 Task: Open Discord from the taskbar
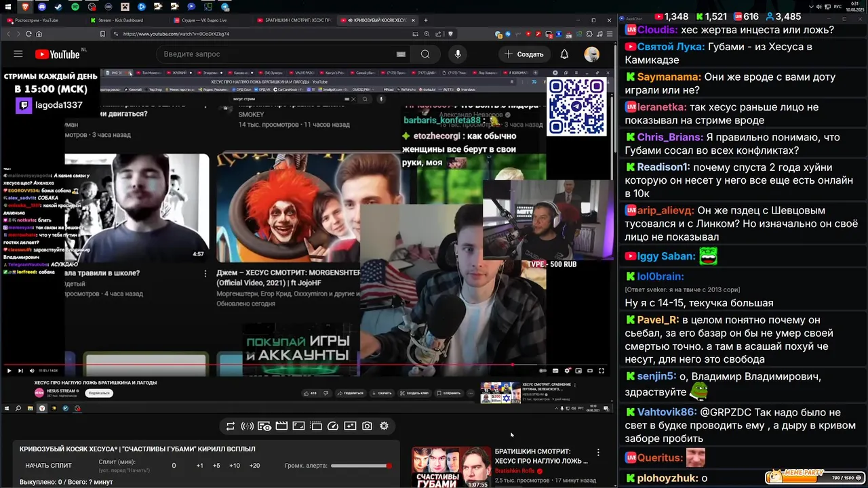click(x=41, y=6)
